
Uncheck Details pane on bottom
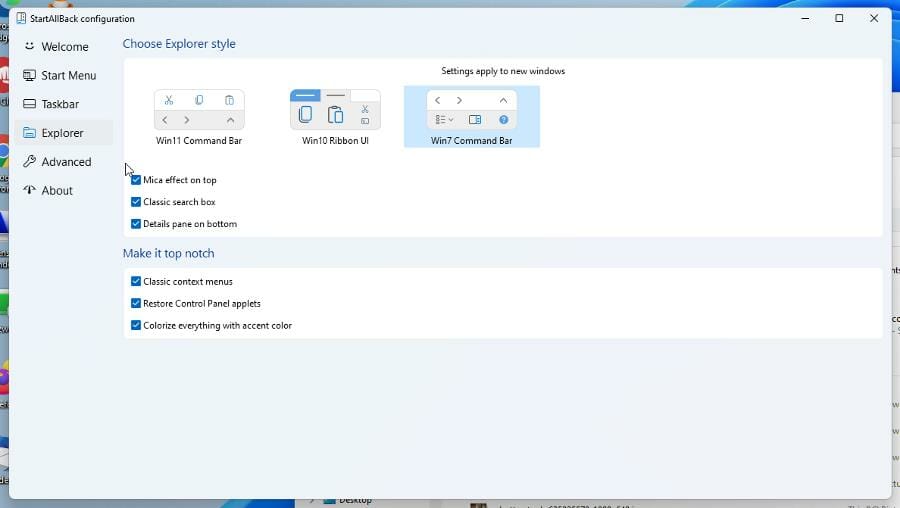[x=136, y=223]
